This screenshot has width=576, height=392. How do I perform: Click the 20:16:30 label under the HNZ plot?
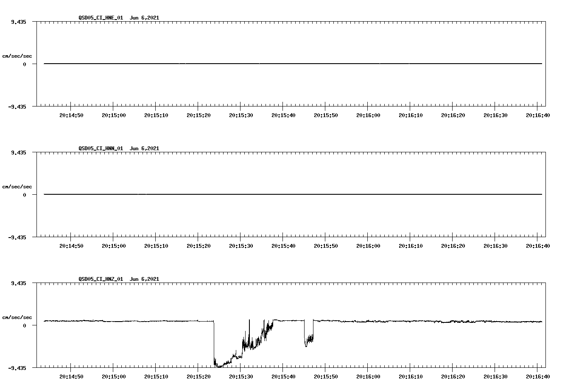(495, 377)
